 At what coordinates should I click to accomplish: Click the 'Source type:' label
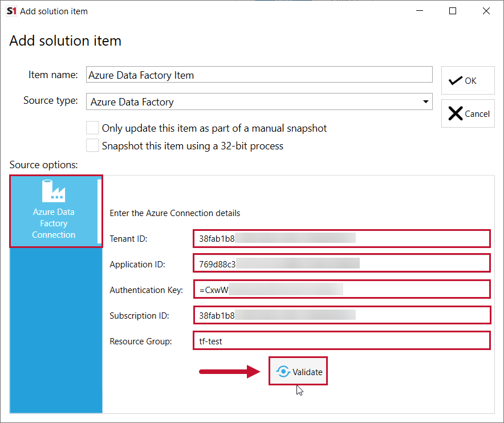(x=51, y=100)
